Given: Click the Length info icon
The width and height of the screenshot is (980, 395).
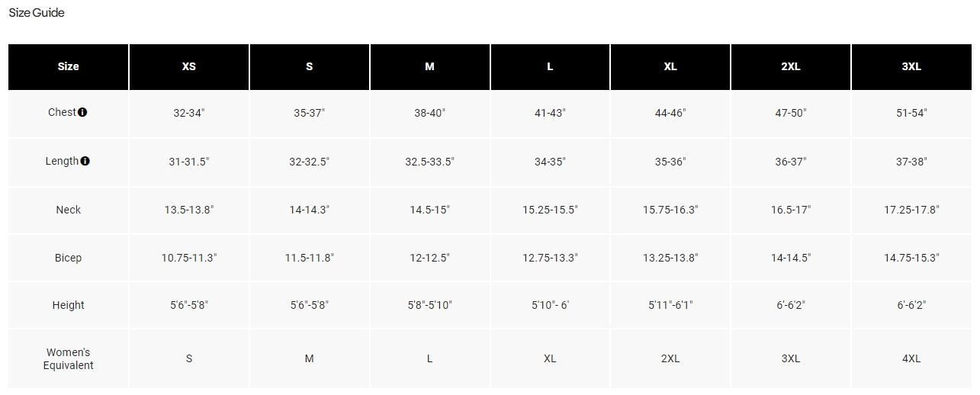Looking at the screenshot, I should 85,161.
